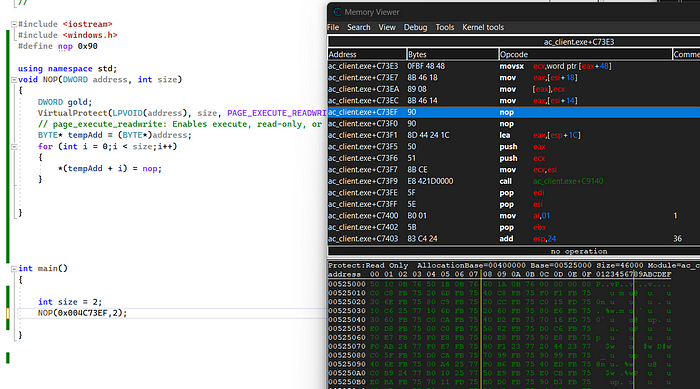Click hex dump row 00525000
This screenshot has width=700, height=389.
(x=500, y=284)
